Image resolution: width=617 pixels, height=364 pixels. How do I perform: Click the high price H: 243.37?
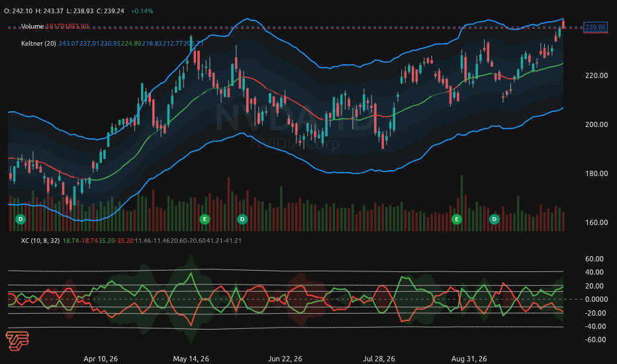49,11
